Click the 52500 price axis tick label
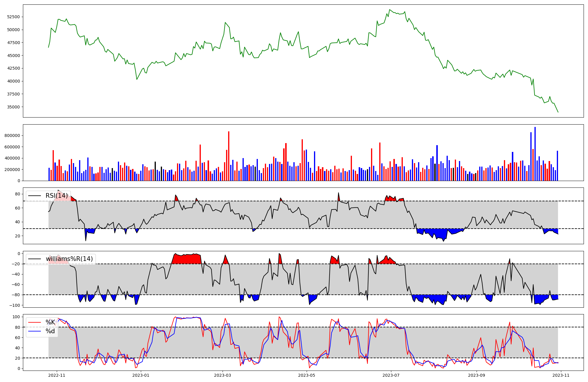Screen dimensions: 588x382 point(13,17)
